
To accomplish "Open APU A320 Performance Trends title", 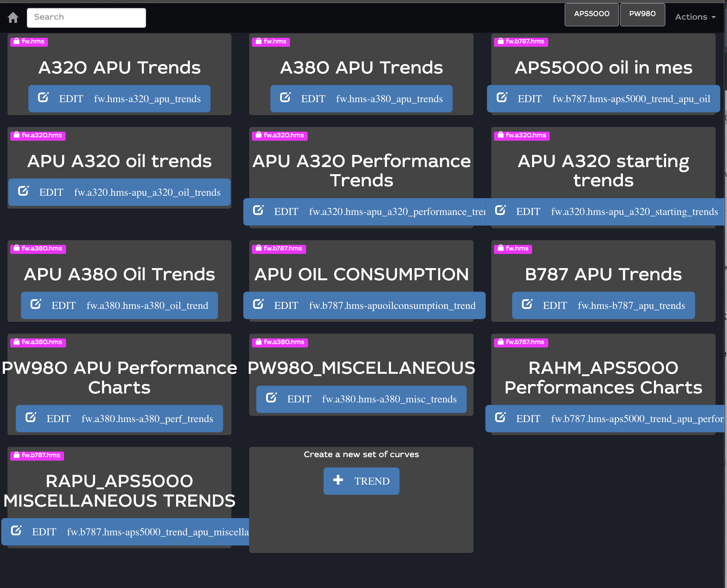I will (362, 171).
